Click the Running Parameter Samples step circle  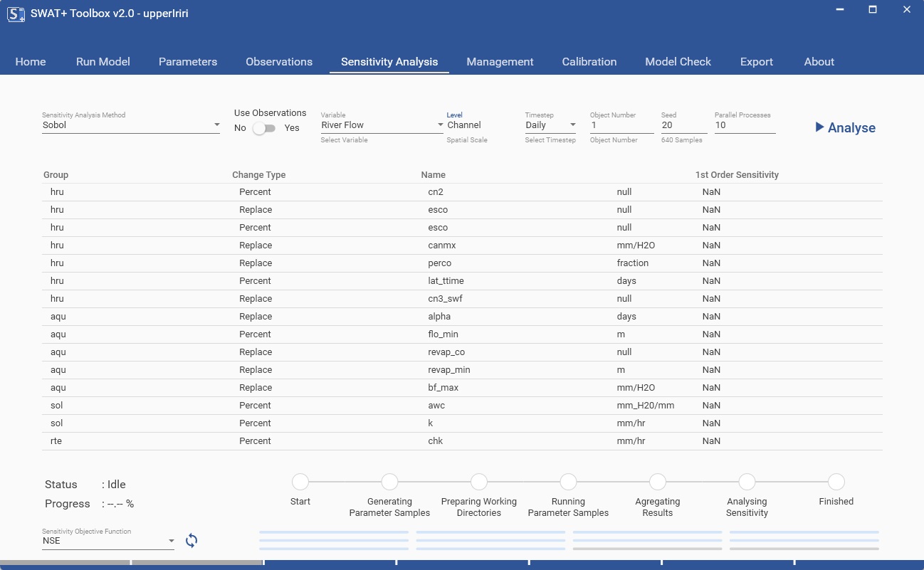[x=568, y=482]
